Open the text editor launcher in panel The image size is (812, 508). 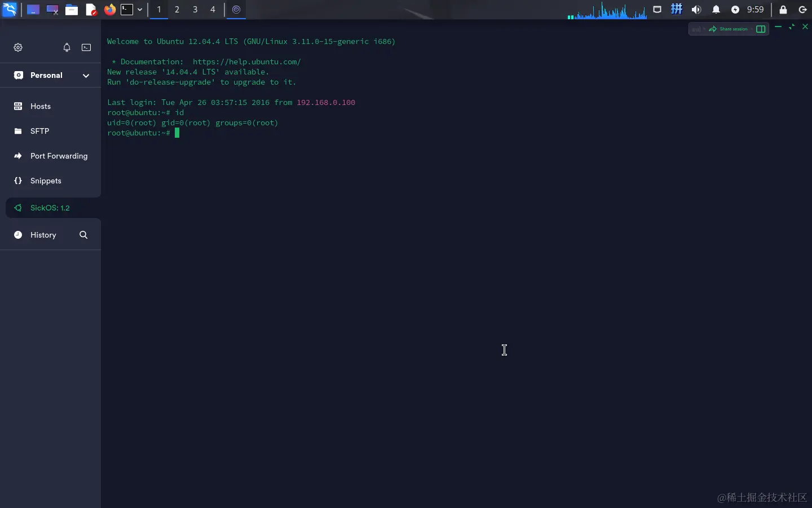[x=91, y=10]
